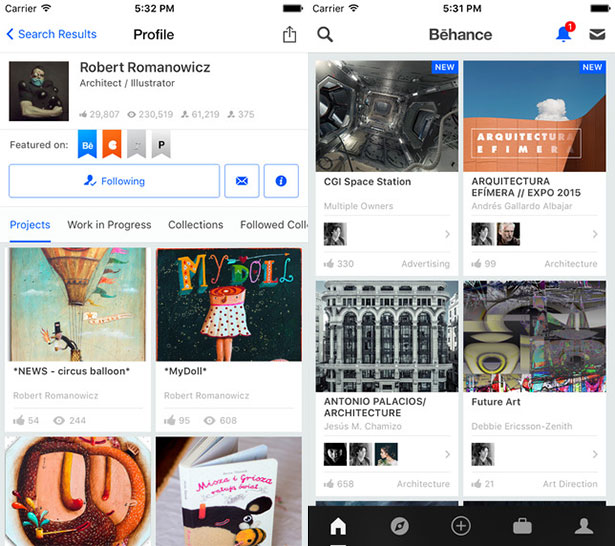Image resolution: width=615 pixels, height=546 pixels.
Task: Open the MyDoll artwork
Action: point(229,304)
